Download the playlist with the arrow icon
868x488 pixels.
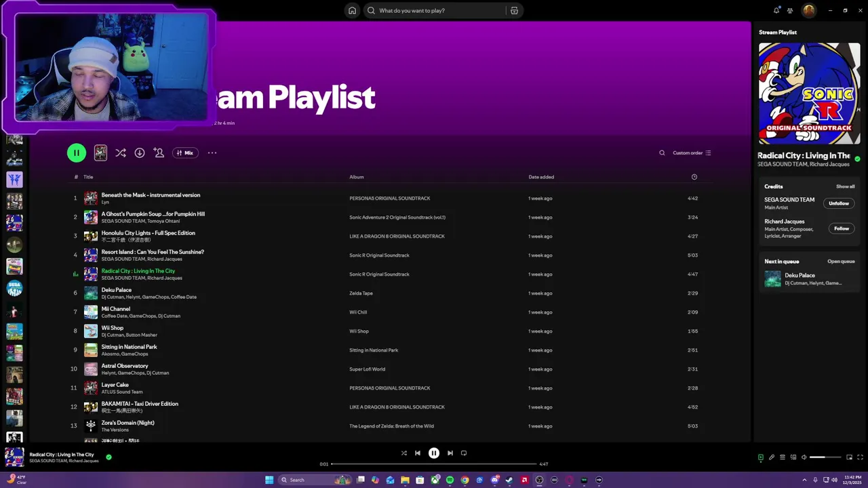pyautogui.click(x=140, y=153)
